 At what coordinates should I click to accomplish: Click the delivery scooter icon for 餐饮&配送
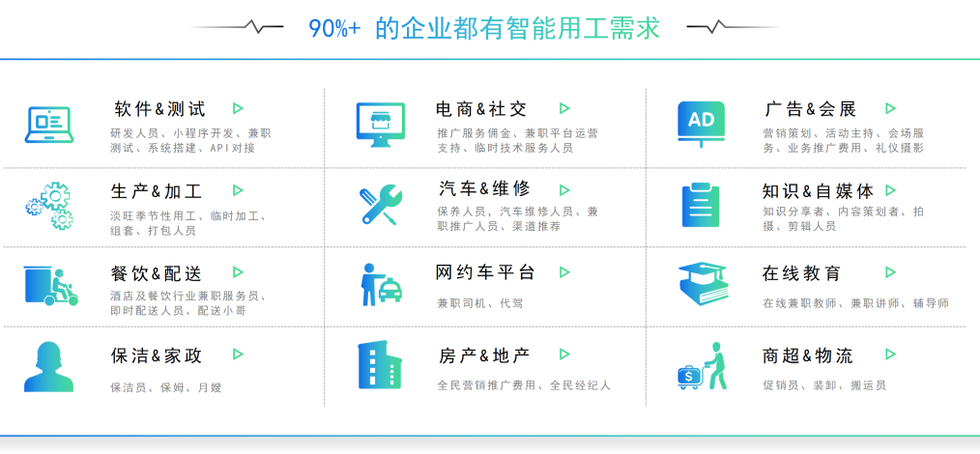pos(50,286)
